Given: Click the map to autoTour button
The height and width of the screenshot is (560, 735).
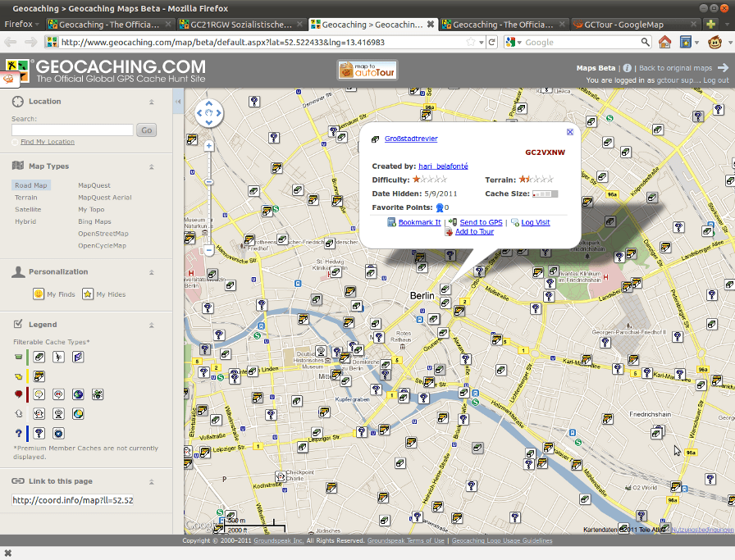Looking at the screenshot, I should tap(367, 71).
